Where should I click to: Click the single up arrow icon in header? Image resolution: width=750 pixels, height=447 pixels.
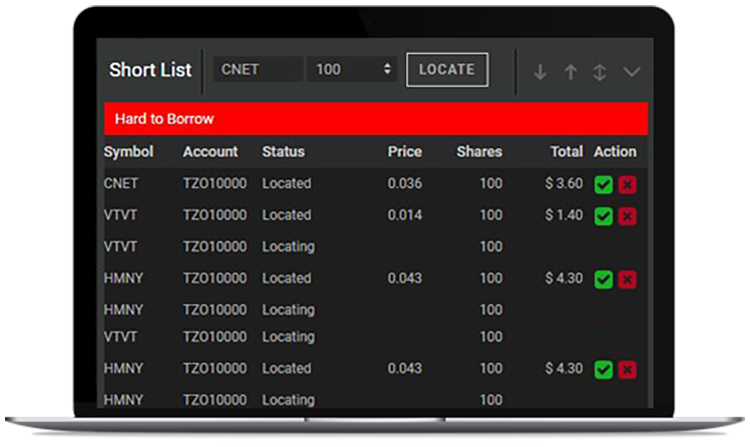[x=570, y=72]
